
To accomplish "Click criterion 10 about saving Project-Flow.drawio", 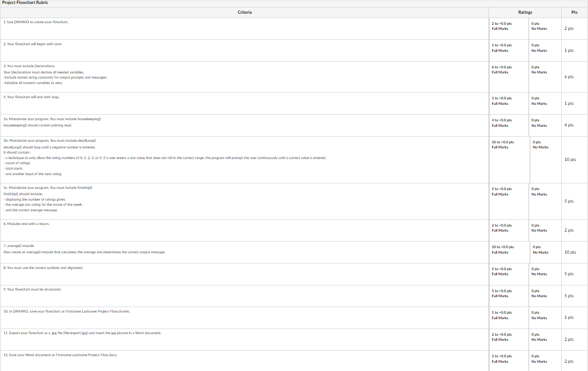I will coord(67,311).
